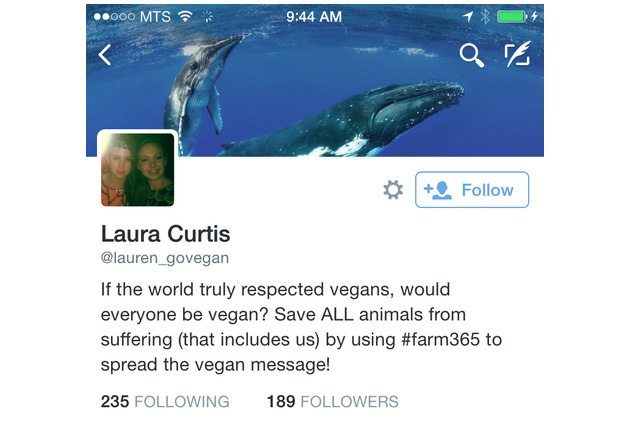Tap the 9:44 AM clock

[x=314, y=16]
